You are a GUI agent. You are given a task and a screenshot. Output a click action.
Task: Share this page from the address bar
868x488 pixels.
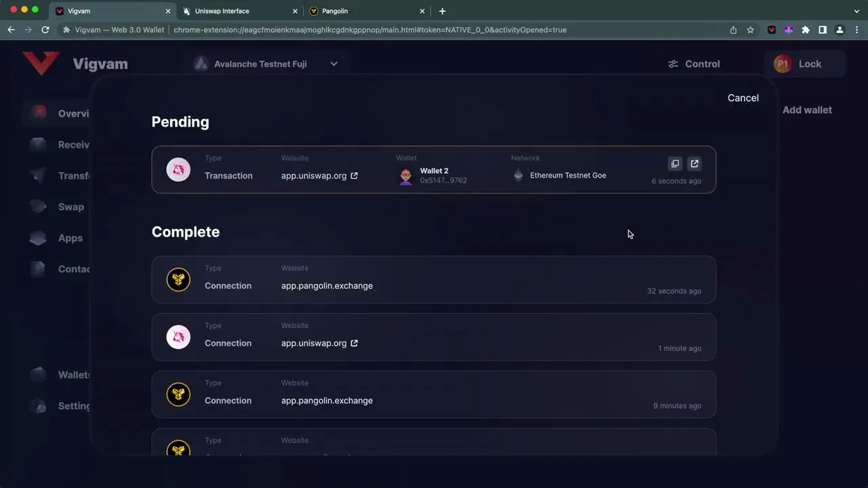point(733,30)
